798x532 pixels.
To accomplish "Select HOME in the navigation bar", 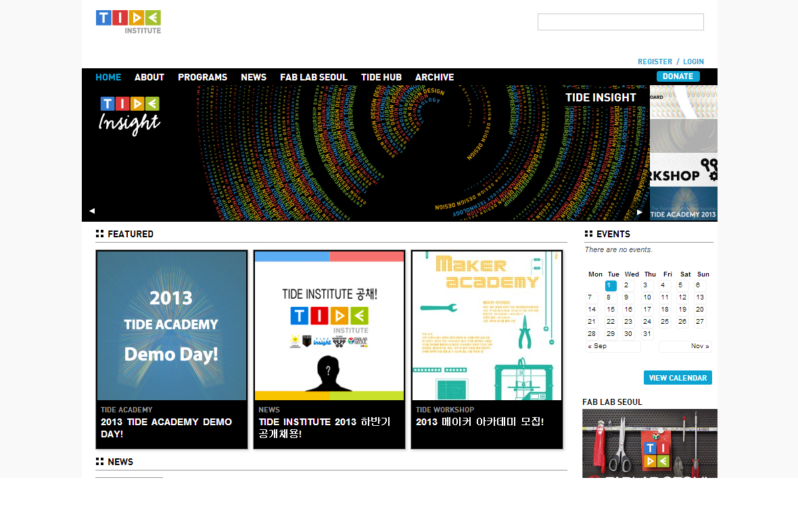I will (x=108, y=77).
